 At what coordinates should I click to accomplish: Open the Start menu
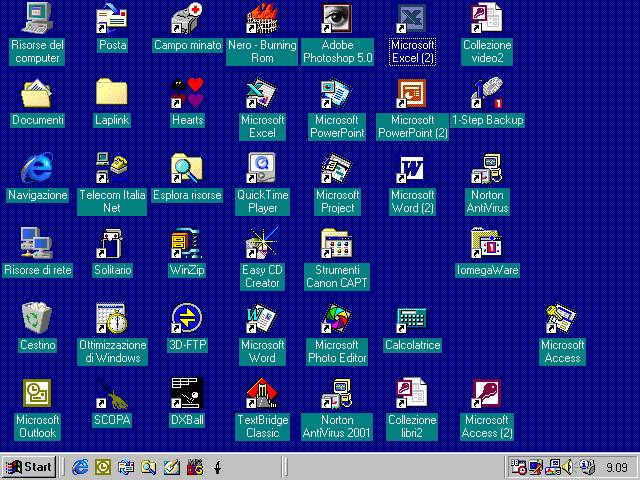tap(29, 467)
